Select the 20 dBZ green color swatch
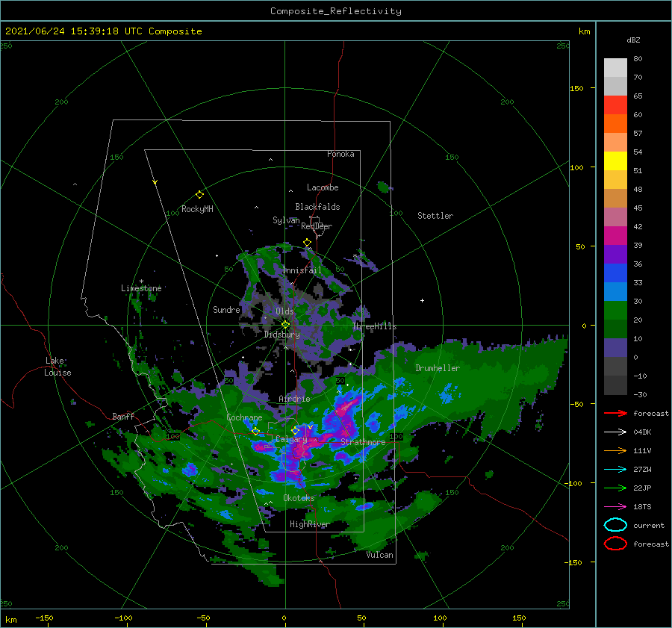 coord(615,311)
